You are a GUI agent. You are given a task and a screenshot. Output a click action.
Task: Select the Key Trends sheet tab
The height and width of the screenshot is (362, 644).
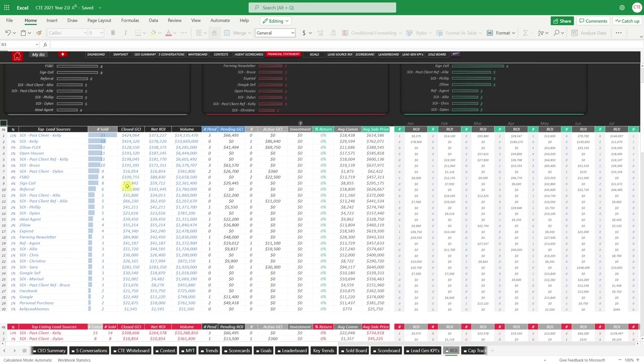(x=324, y=350)
